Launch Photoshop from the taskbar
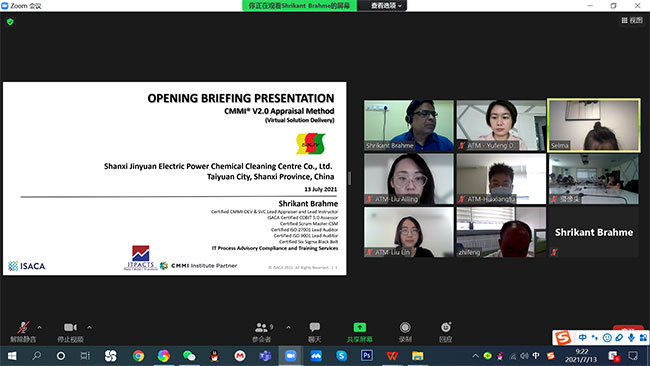The width and height of the screenshot is (650, 366). 366,356
